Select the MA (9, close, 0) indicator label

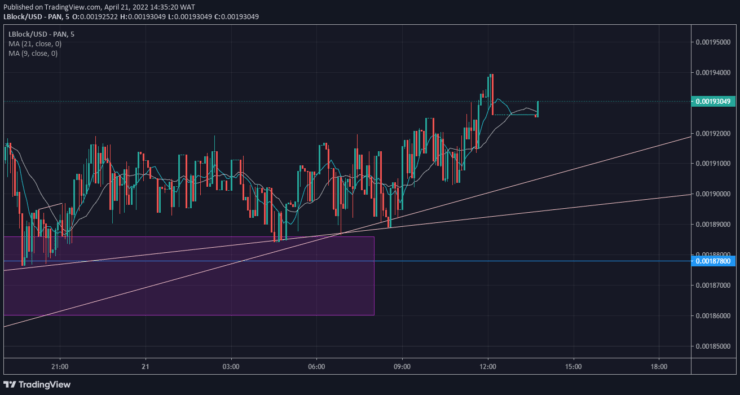pos(33,54)
